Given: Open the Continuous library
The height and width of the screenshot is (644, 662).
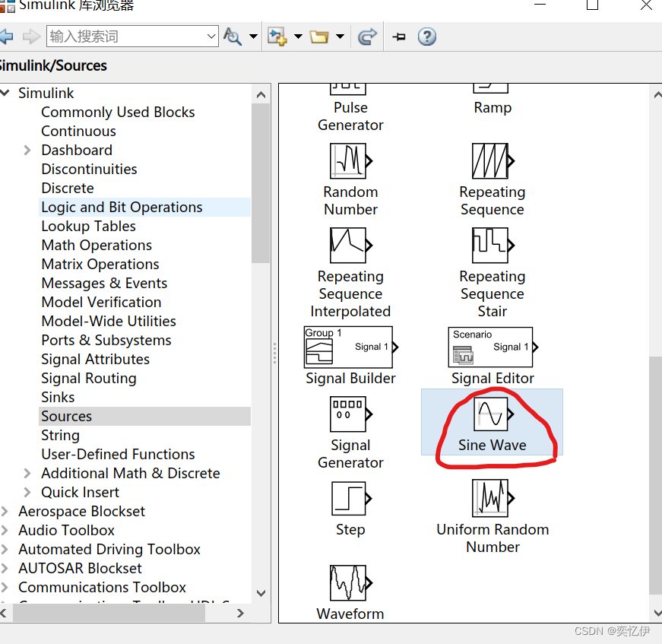Looking at the screenshot, I should click(x=78, y=131).
